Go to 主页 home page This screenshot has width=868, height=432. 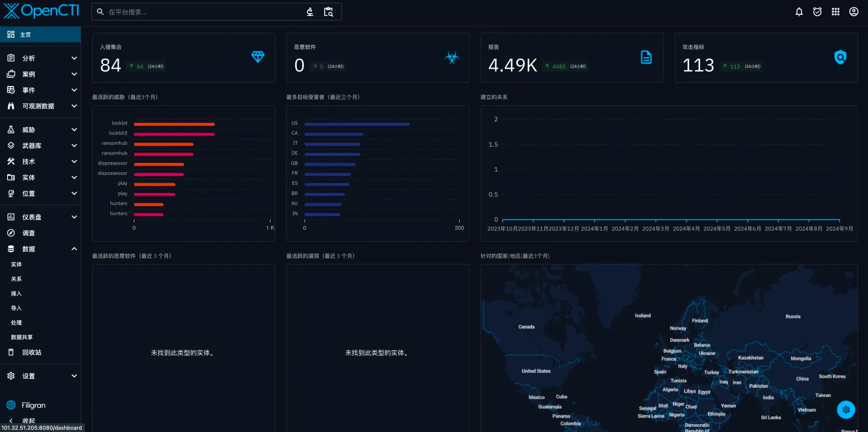41,35
